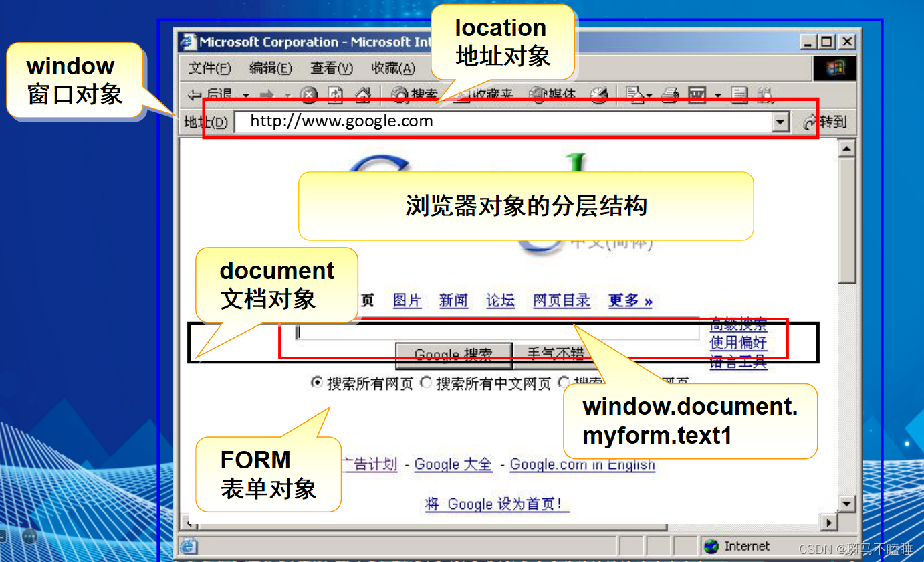The height and width of the screenshot is (562, 924).
Task: Click the Mail toolbar icon
Action: (634, 96)
